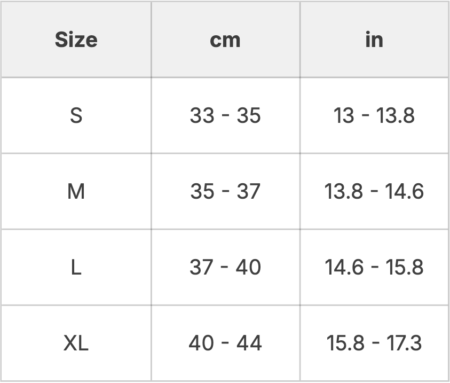Click the 15.8 - 17.3 inches cell
450x383 pixels.
(374, 343)
